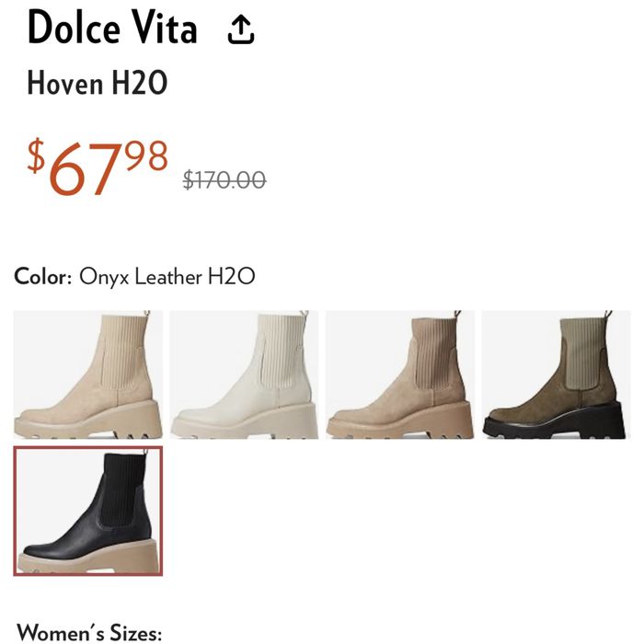View the boot with the black lug sole

pos(556,374)
